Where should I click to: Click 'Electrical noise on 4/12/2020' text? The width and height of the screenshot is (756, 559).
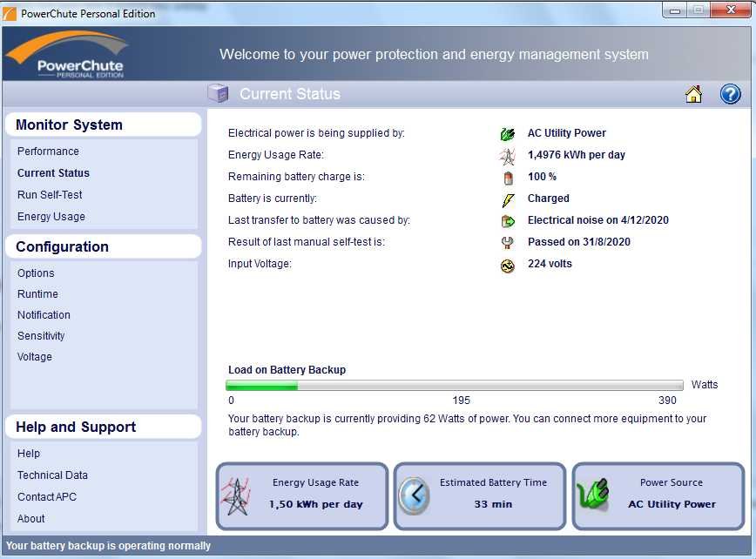597,220
